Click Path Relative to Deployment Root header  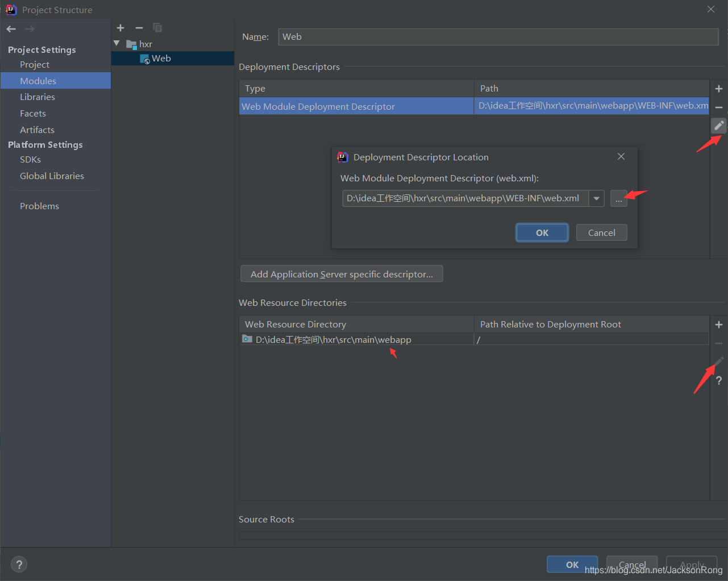coord(592,325)
